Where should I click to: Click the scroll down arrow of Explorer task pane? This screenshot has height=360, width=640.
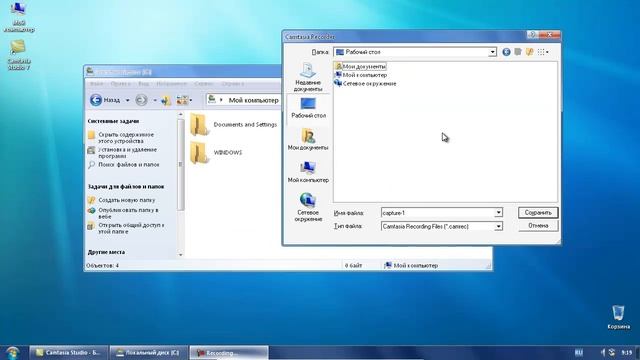(180, 255)
